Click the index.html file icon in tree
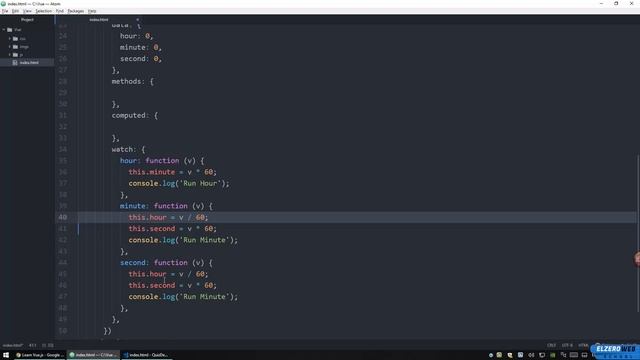Image resolution: width=640 pixels, height=360 pixels. tap(15, 62)
